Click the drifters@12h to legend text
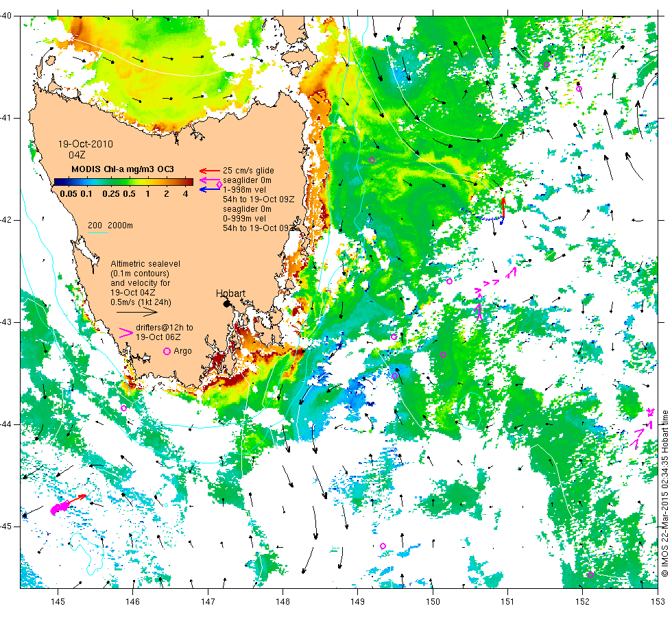 coord(165,328)
